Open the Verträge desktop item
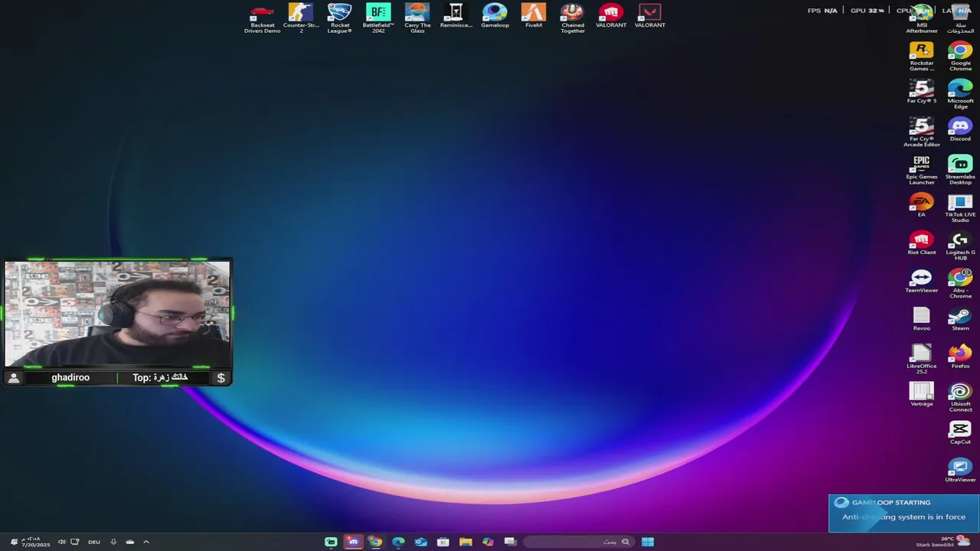Screen dimensions: 980x551 click(922, 394)
